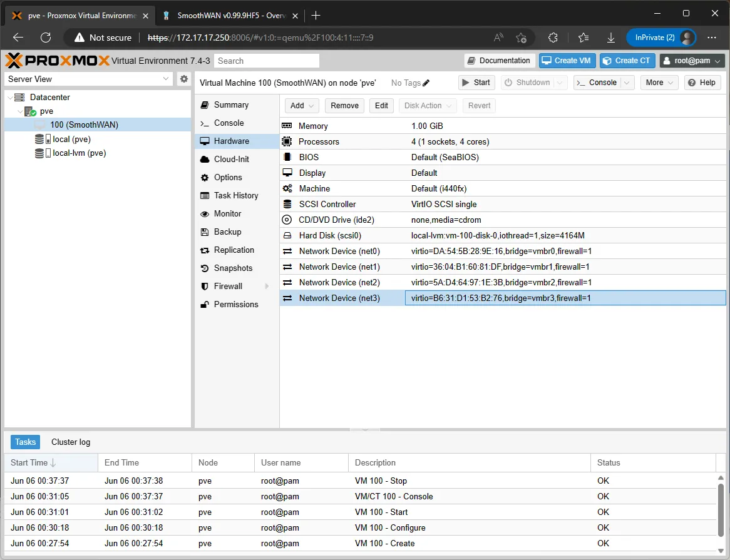Open the root@pam user menu
This screenshot has width=730, height=560.
tap(692, 61)
